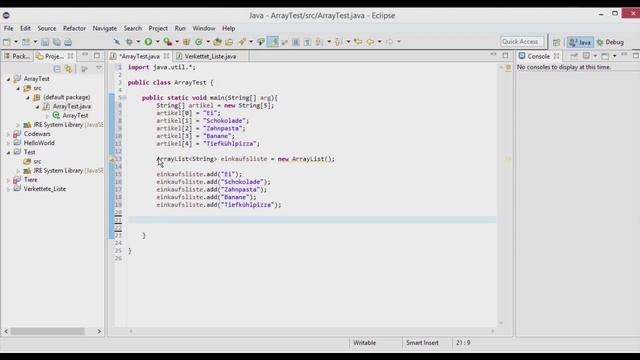Open Debug button dropdown arrow
The width and height of the screenshot is (640, 360).
138,42
